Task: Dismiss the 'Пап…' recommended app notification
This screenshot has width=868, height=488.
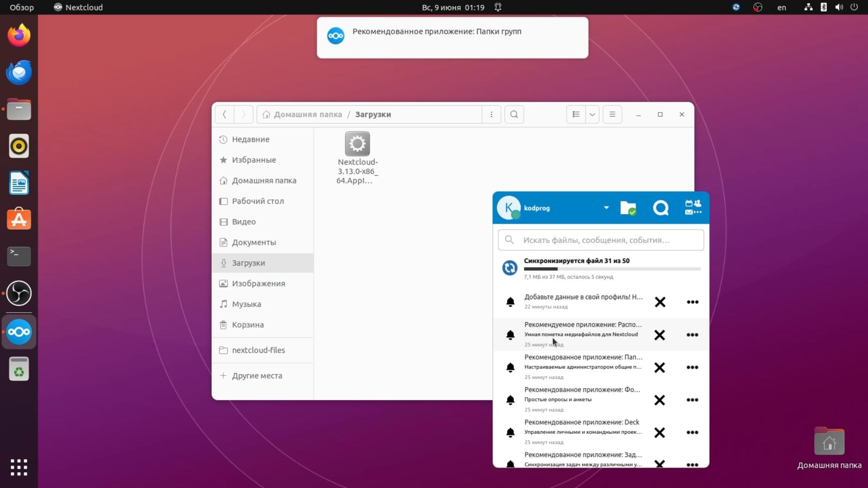Action: click(x=660, y=367)
